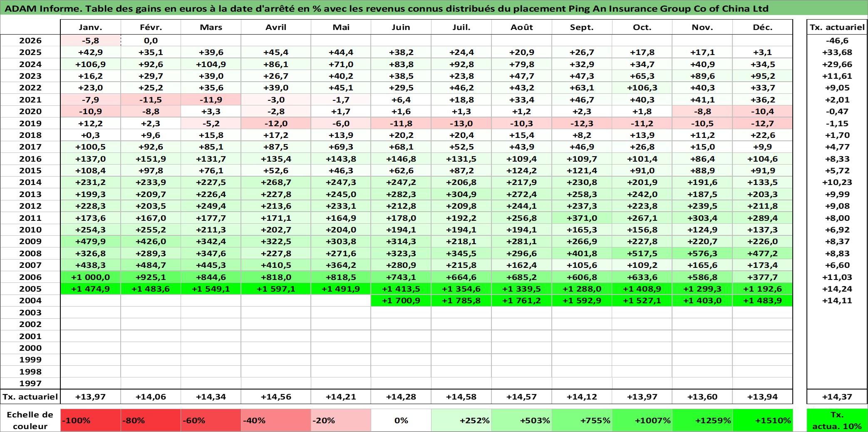868x432 pixels.
Task: Click the +95,2 cell for December 2023
Action: coord(762,76)
